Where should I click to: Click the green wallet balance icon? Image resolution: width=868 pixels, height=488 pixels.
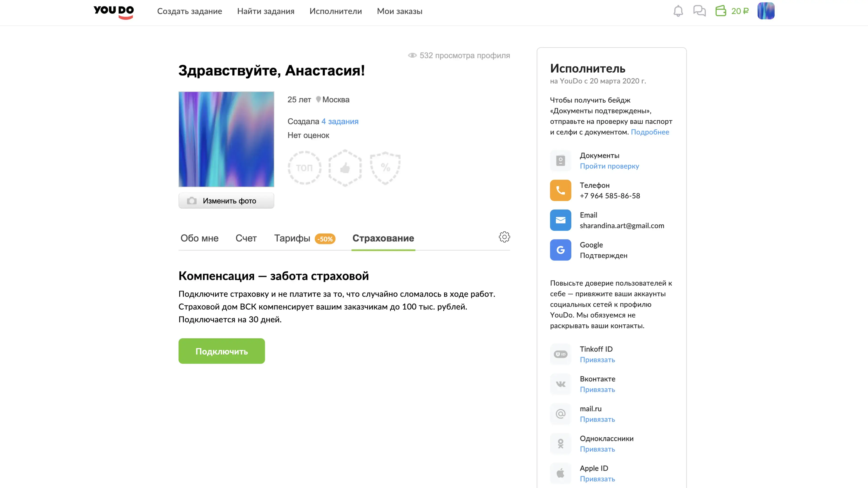[721, 11]
